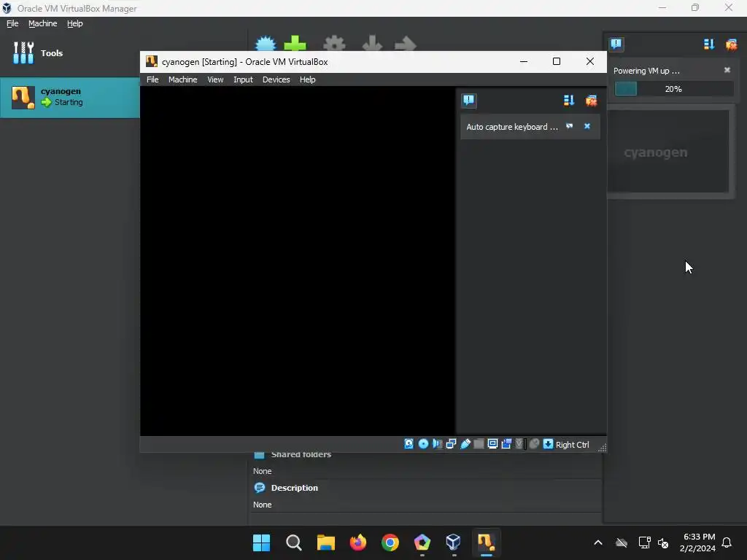Open the Machine menu of the VM window
The height and width of the screenshot is (560, 747).
click(x=183, y=79)
